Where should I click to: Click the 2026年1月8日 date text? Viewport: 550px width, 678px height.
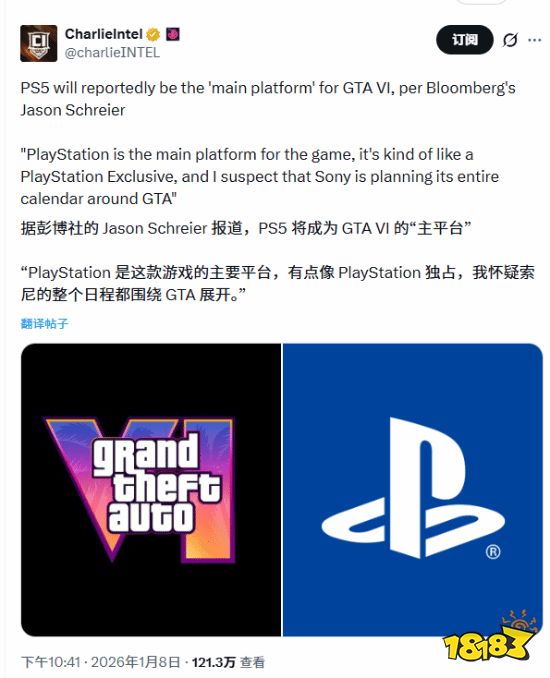point(135,662)
